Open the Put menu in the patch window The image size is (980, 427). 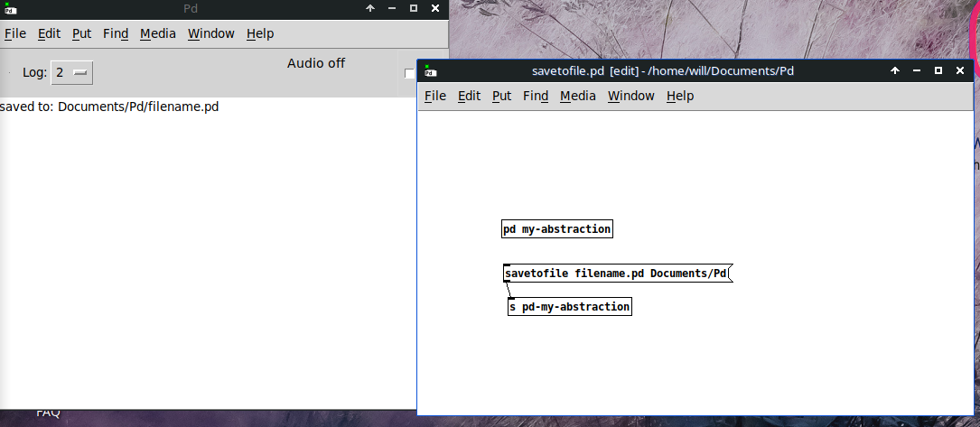coord(501,96)
